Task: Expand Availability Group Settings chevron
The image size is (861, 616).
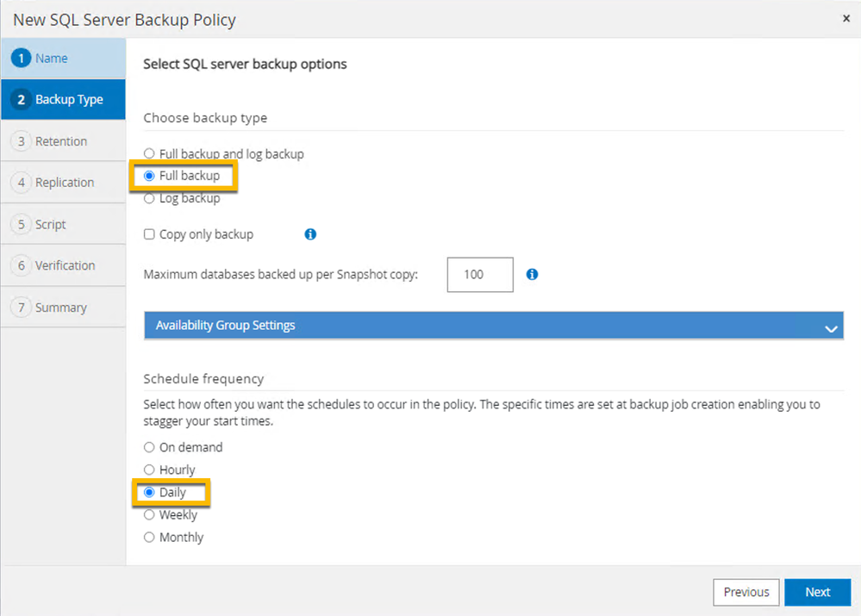Action: pyautogui.click(x=831, y=328)
